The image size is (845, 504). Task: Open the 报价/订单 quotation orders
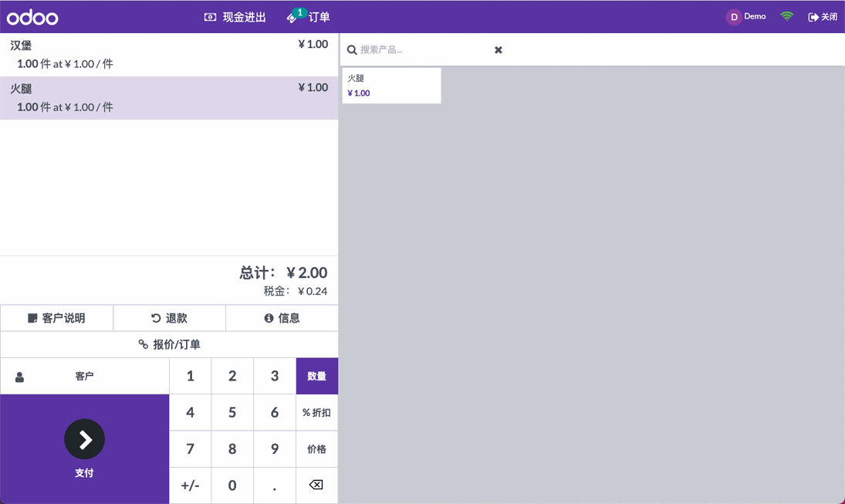point(169,344)
